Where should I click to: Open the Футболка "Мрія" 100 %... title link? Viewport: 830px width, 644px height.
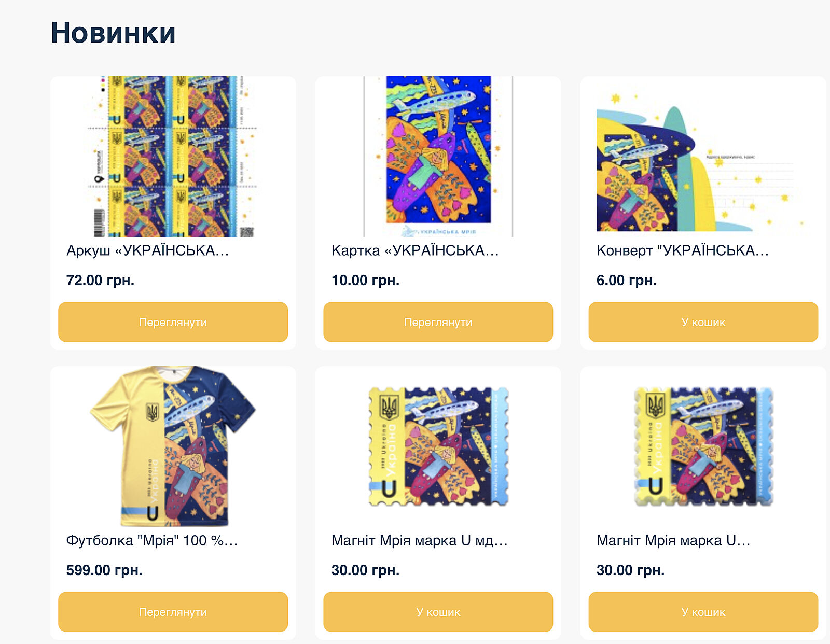tap(152, 540)
